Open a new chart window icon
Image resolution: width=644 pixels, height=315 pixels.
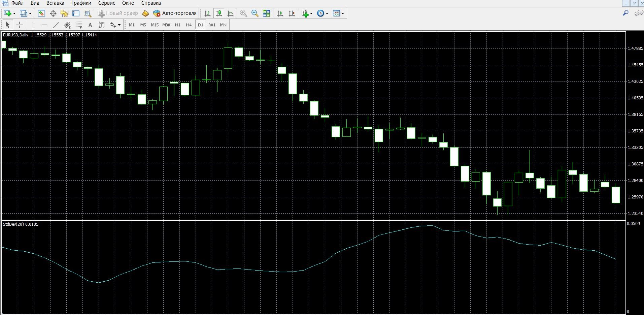(x=7, y=13)
